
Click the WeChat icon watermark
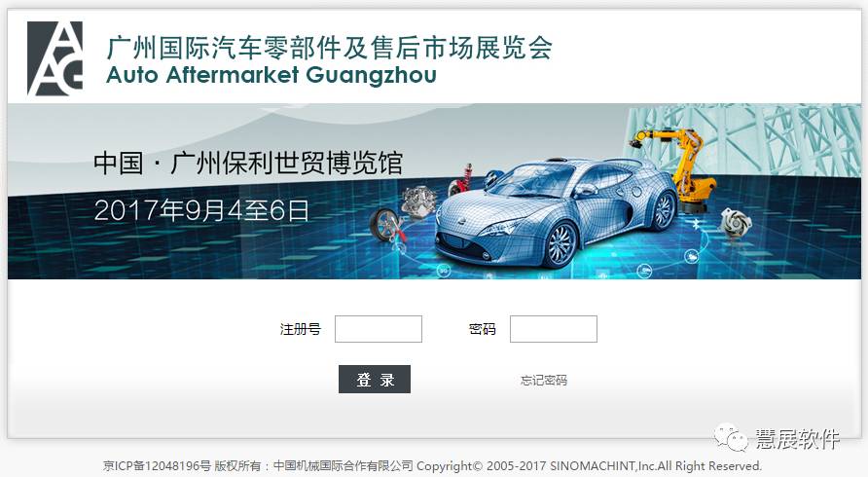[734, 438]
